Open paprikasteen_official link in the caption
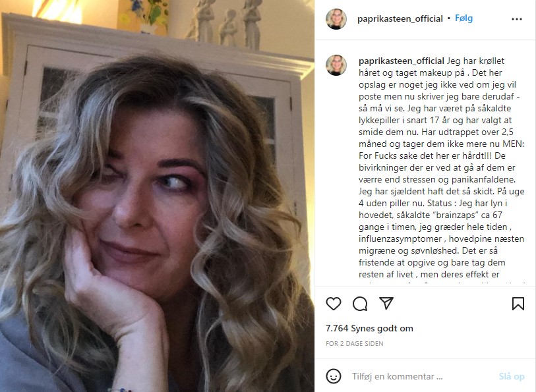Image resolution: width=536 pixels, height=392 pixels. click(402, 61)
